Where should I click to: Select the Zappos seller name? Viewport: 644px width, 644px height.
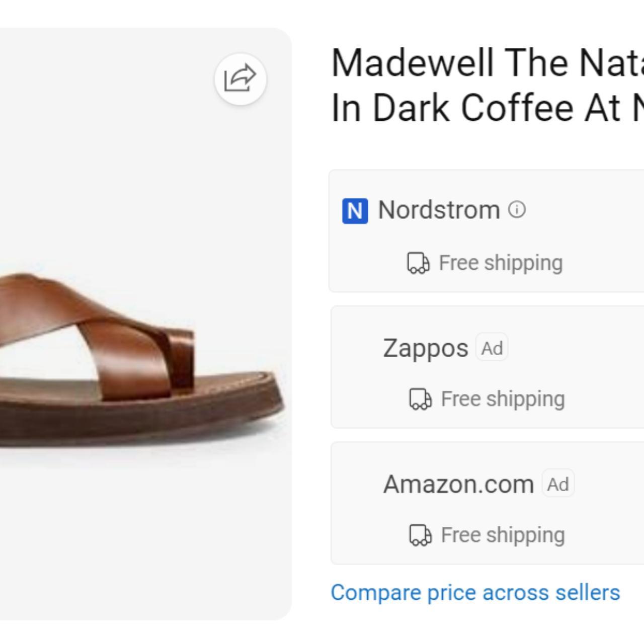coord(426,347)
